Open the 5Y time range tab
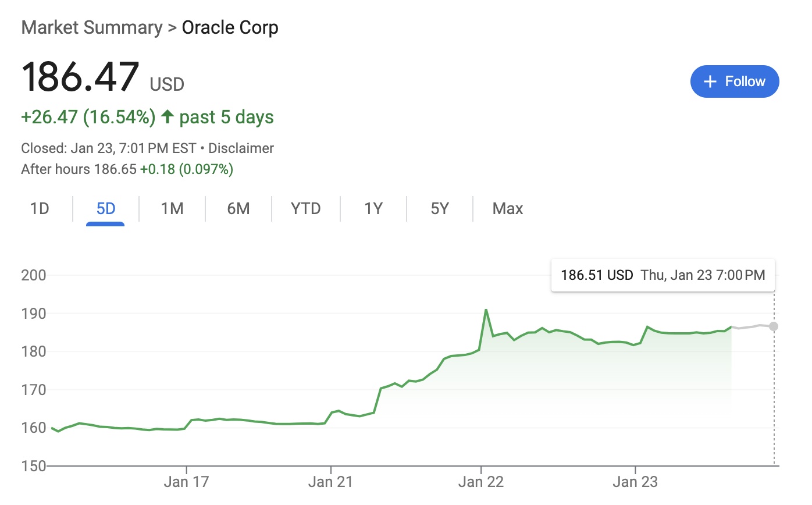The height and width of the screenshot is (505, 812). 440,208
